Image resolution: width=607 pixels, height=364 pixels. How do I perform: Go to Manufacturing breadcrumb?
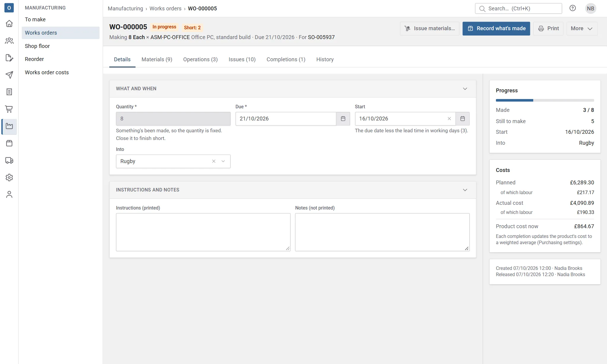tap(125, 9)
